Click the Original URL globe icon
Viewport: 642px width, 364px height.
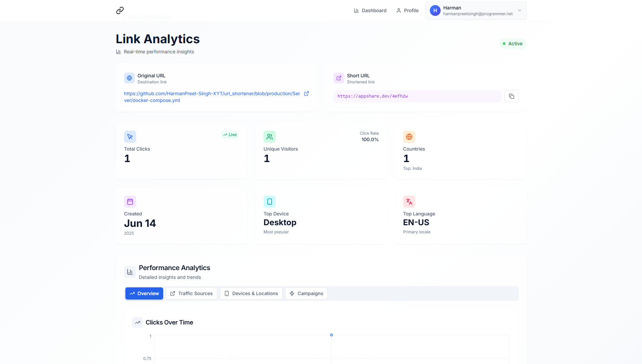[x=129, y=78]
